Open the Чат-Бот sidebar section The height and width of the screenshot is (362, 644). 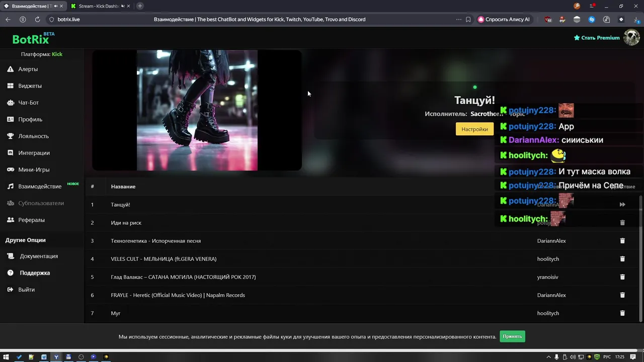tap(28, 103)
